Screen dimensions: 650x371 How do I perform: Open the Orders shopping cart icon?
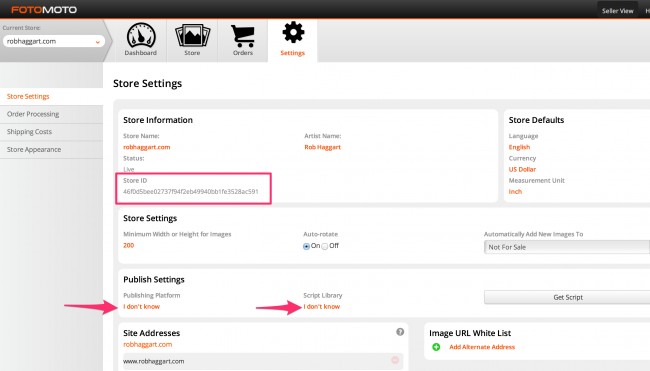click(243, 36)
